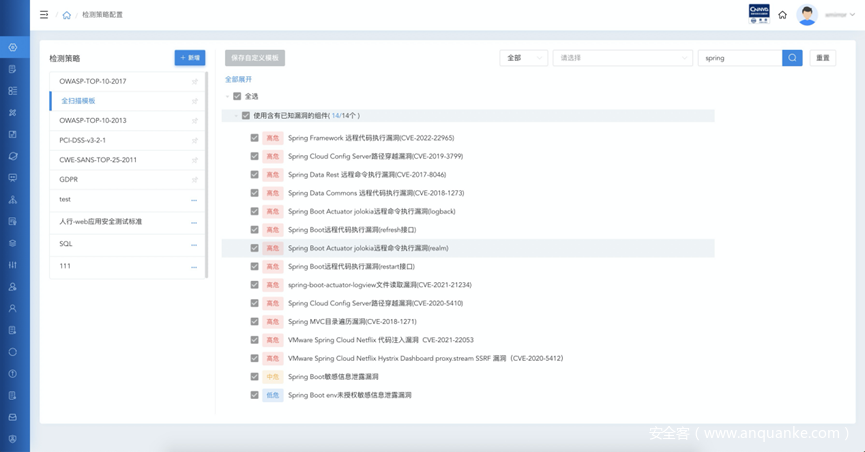Select the gear settings icon in sidebar

point(13,47)
